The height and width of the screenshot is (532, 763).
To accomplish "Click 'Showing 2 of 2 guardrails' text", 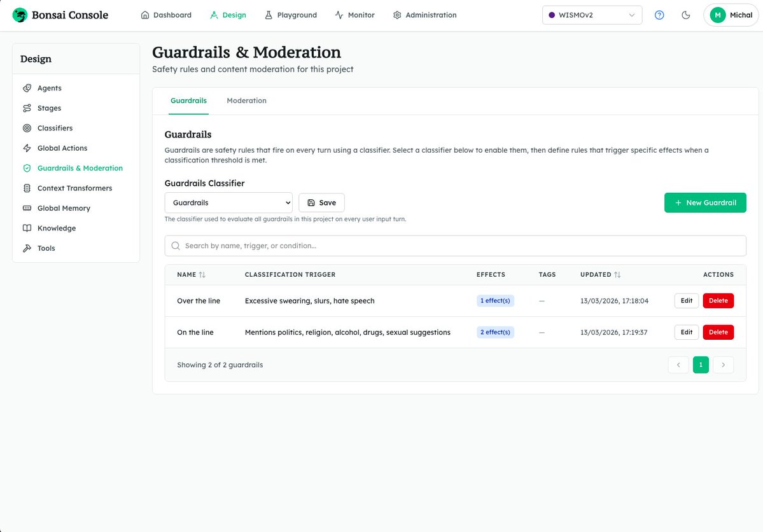I will (220, 365).
